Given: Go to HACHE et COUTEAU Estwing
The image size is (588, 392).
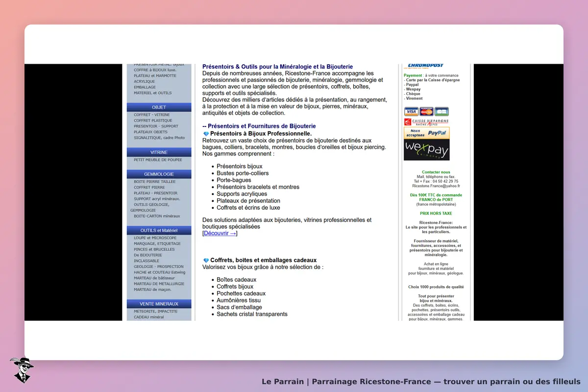Looking at the screenshot, I should [x=160, y=272].
